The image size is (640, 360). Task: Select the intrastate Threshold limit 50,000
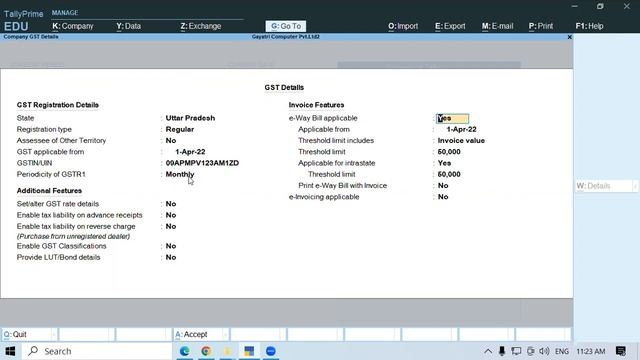[x=449, y=174]
